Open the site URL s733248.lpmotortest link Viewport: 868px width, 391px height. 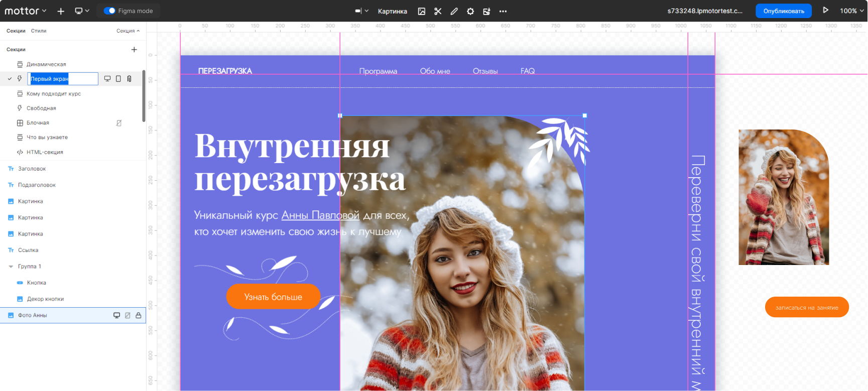coord(705,11)
